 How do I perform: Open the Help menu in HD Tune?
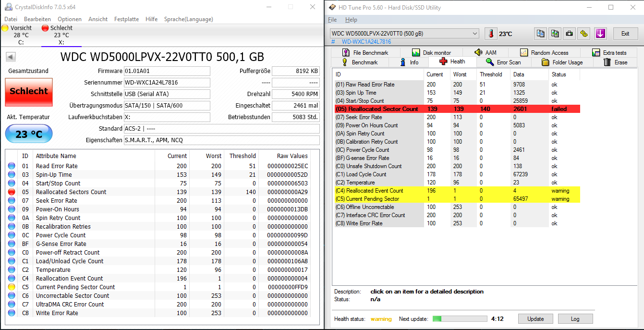click(351, 20)
